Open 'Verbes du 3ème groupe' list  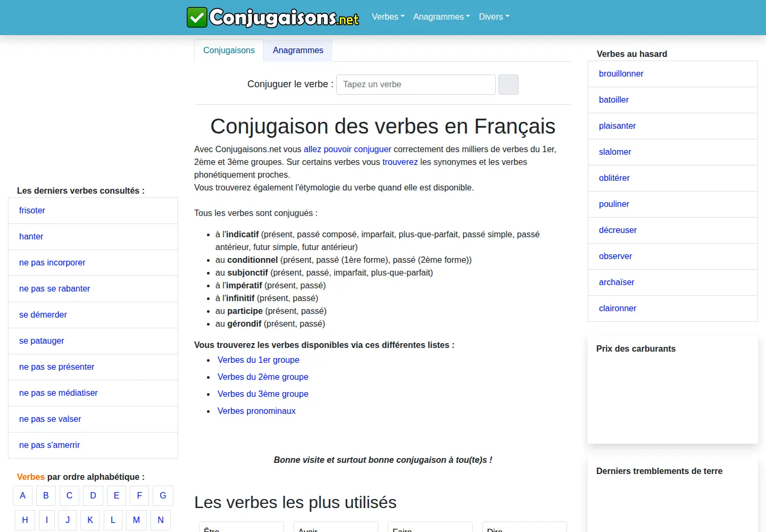tap(263, 394)
